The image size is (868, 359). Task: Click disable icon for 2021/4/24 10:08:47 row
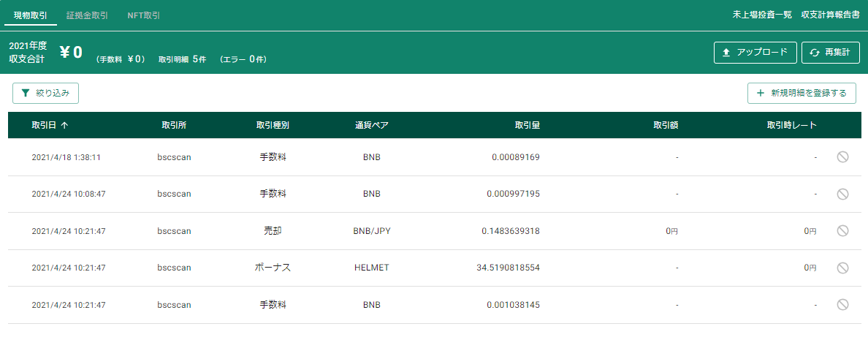point(842,194)
